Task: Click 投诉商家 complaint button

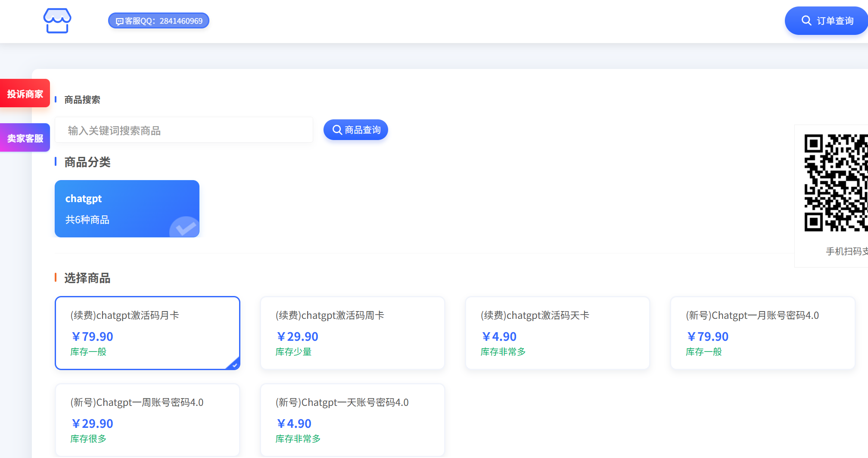Action: tap(25, 93)
